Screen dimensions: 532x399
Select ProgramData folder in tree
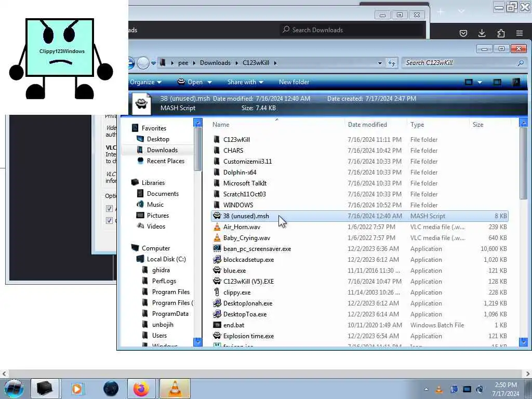[x=170, y=313]
